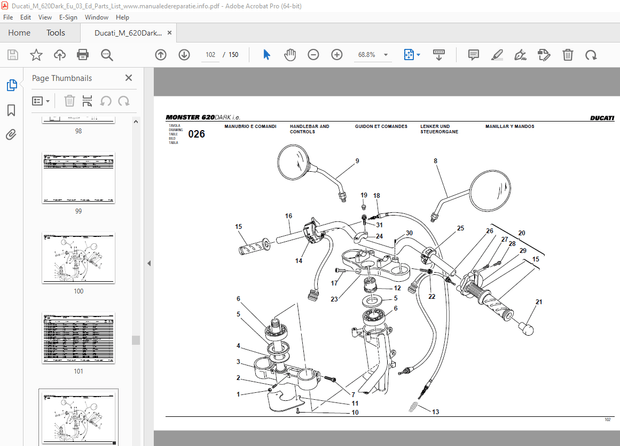Open the Attachments paperclip panel
This screenshot has width=620, height=446.
[11, 135]
